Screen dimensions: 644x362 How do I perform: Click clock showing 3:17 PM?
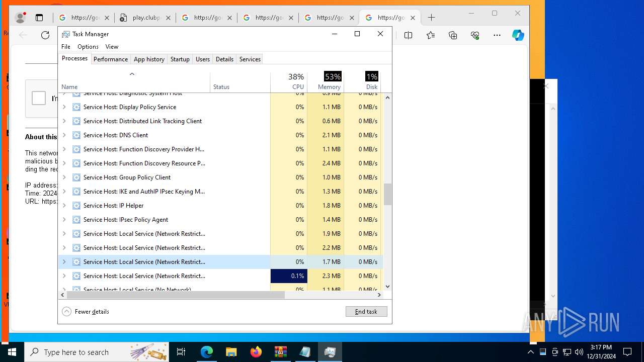[601, 352]
